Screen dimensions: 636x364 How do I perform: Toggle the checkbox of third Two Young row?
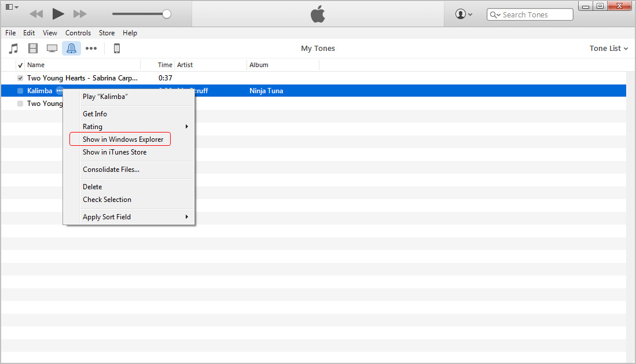point(20,104)
